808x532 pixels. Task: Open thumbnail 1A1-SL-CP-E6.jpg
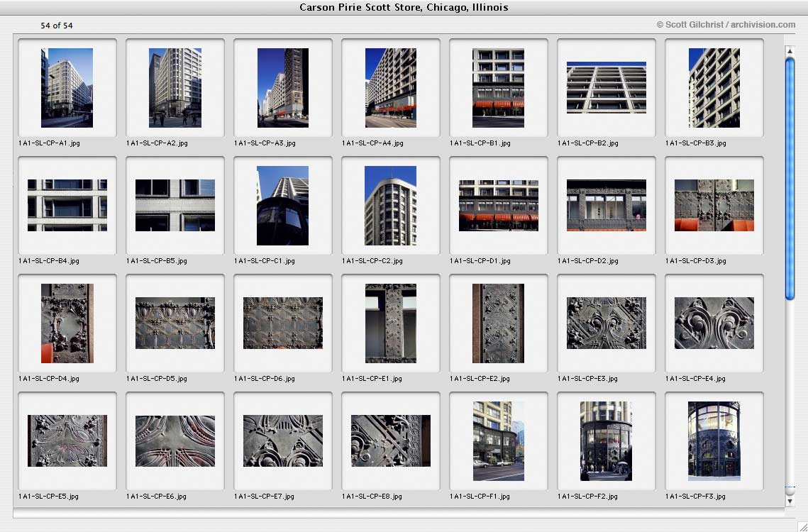coord(175,440)
